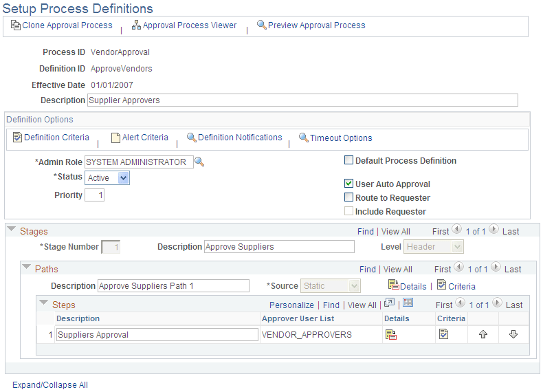Click the Clone Approval Process icon
This screenshot has width=543, height=392.
[x=16, y=25]
